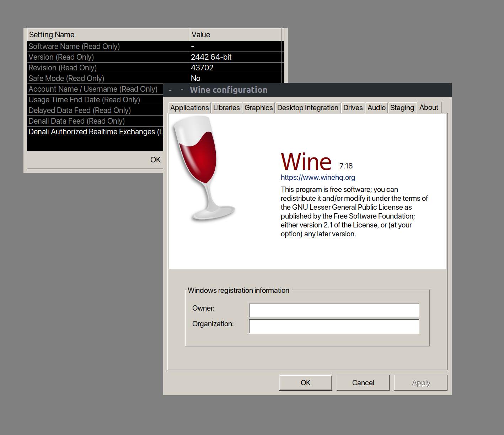The height and width of the screenshot is (435, 504).
Task: Open the Libraries tab
Action: coord(226,108)
